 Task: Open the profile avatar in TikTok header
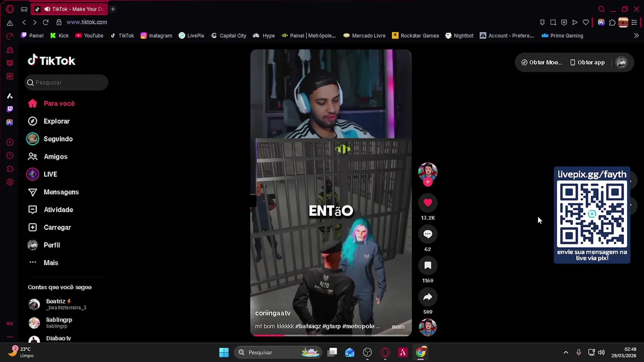[x=621, y=62]
